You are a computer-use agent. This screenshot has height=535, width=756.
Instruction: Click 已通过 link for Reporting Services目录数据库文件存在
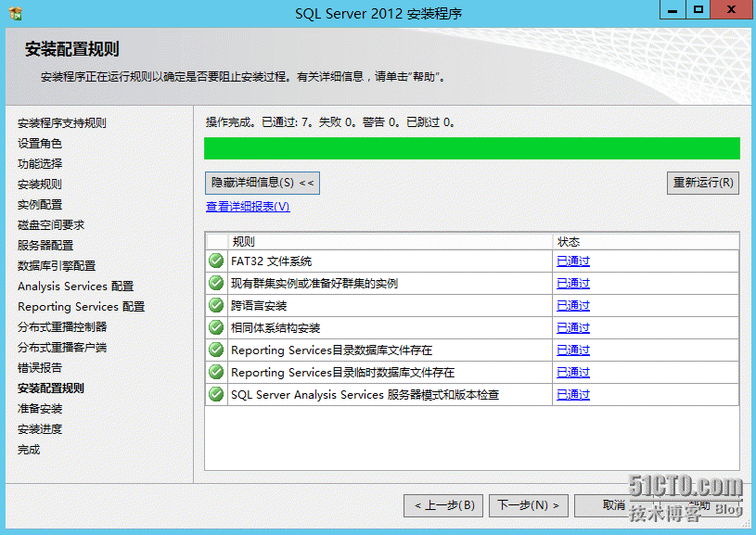pyautogui.click(x=573, y=350)
